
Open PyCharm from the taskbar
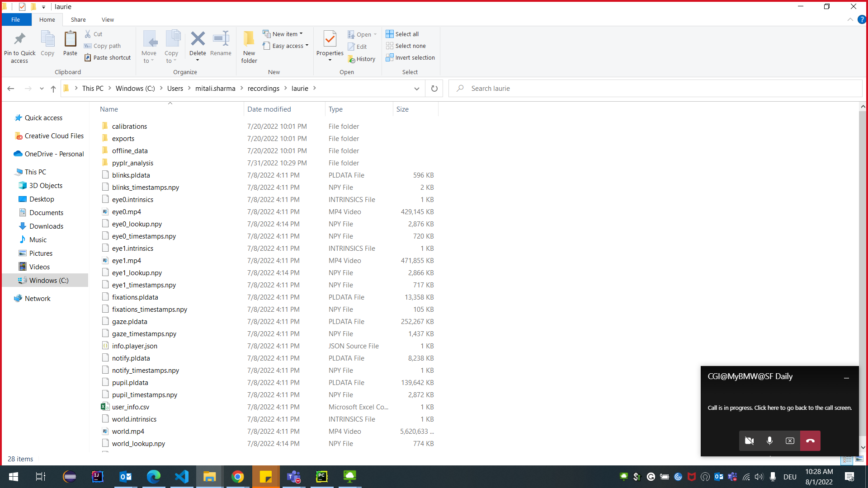click(x=321, y=476)
